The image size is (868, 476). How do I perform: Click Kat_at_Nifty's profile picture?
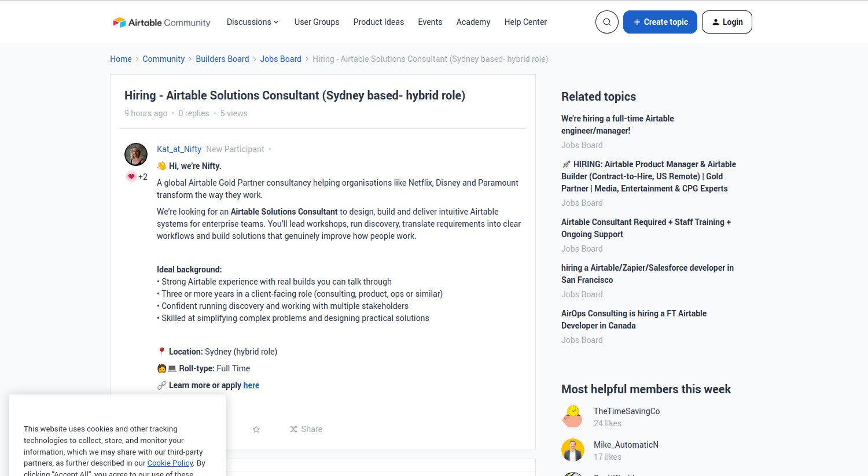[135, 154]
